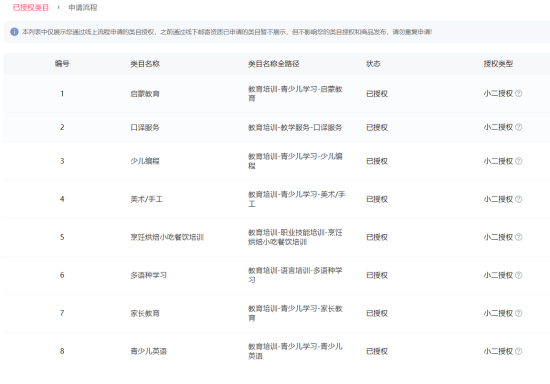The image size is (550, 384).
Task: Click 已授权 status in row 7
Action: point(377,313)
